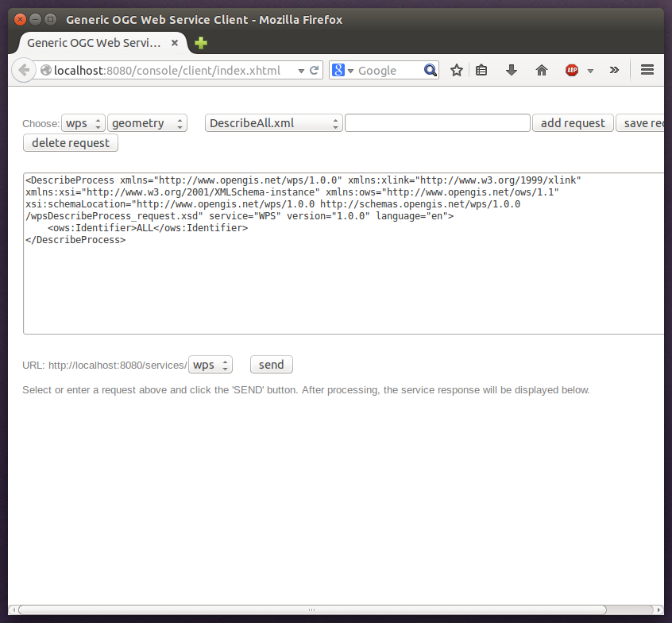Bookmark this page with the star icon
672x623 pixels.
coord(457,70)
